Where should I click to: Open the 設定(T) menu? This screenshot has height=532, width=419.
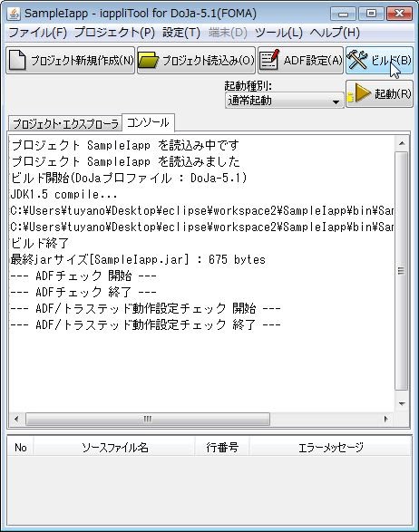coord(181,33)
